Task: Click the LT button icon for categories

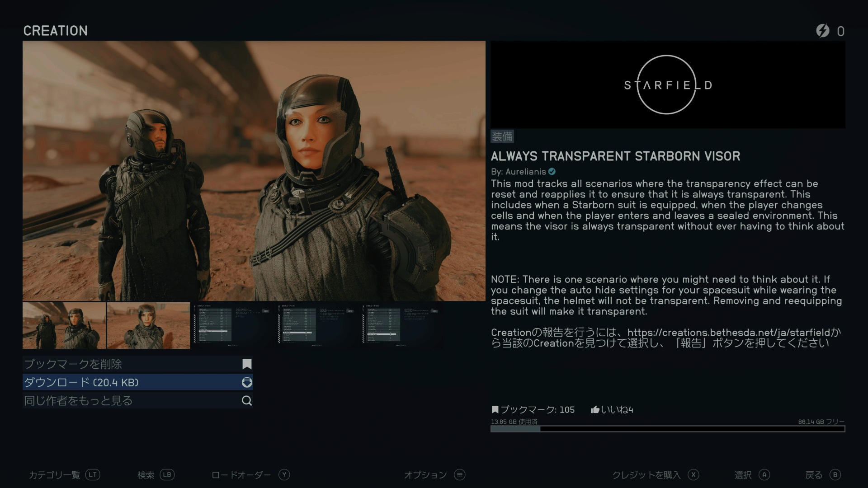Action: click(x=93, y=474)
